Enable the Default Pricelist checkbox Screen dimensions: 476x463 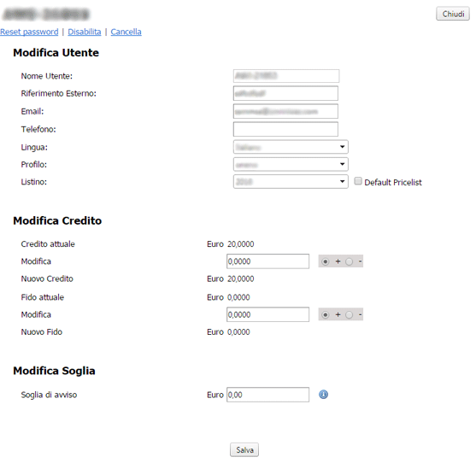358,181
